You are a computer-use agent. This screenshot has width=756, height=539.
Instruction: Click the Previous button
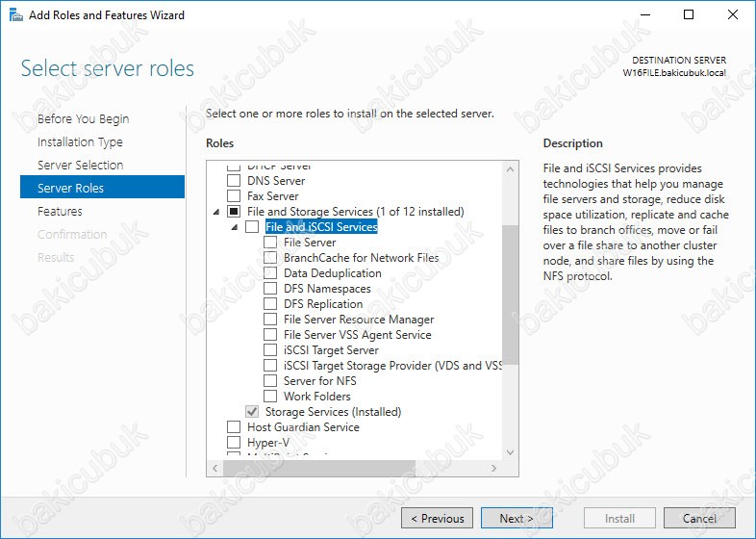[437, 518]
